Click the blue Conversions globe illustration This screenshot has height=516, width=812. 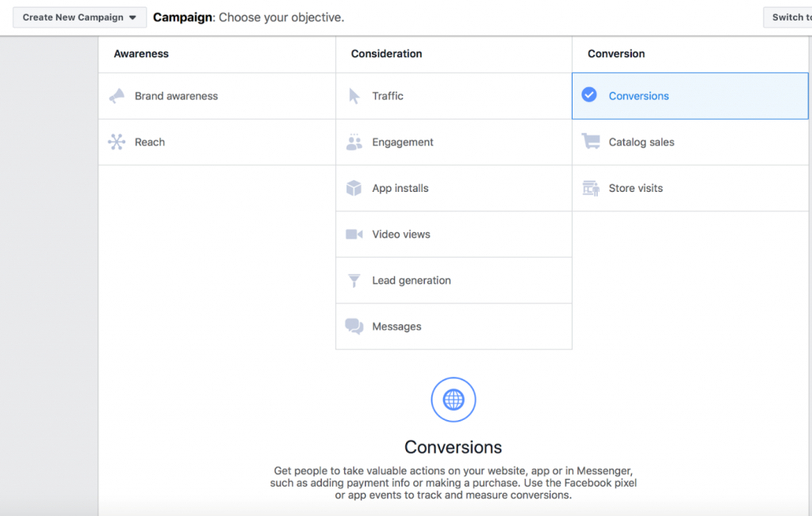[x=453, y=399]
